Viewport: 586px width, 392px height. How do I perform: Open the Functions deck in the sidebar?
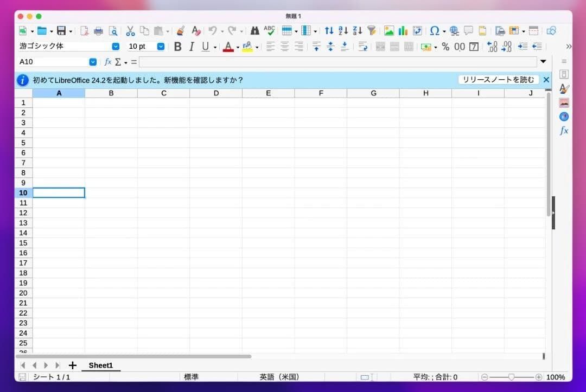[x=564, y=130]
